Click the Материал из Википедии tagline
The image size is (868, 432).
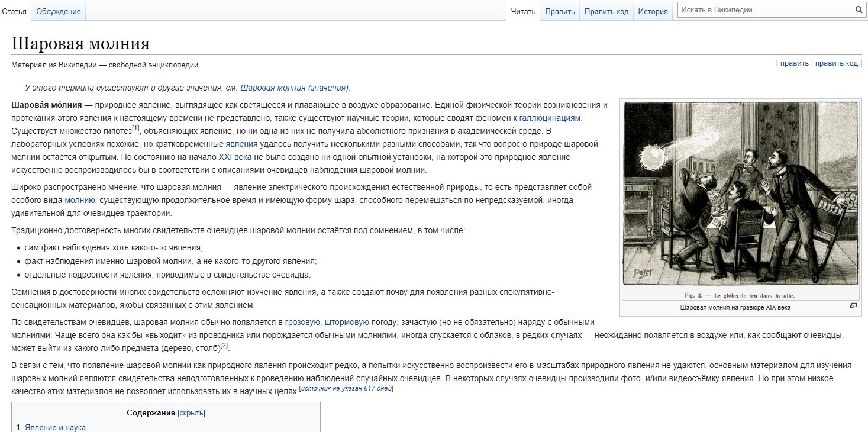(105, 65)
